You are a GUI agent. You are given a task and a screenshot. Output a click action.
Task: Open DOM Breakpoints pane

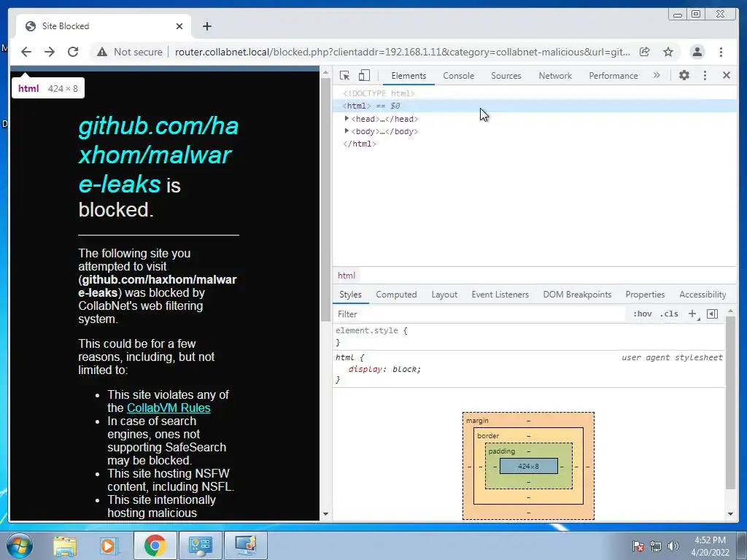pyautogui.click(x=577, y=295)
